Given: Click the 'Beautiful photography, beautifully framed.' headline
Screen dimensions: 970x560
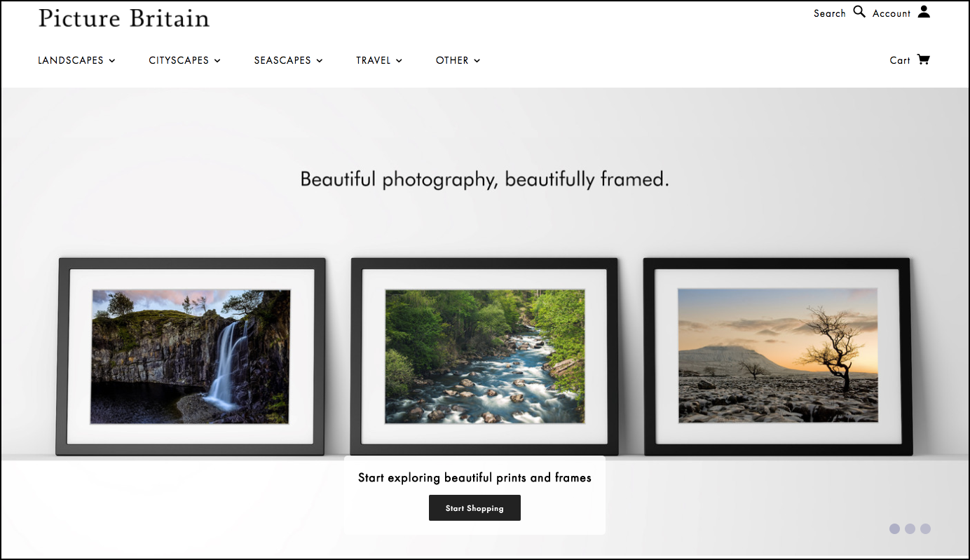Looking at the screenshot, I should click(484, 179).
